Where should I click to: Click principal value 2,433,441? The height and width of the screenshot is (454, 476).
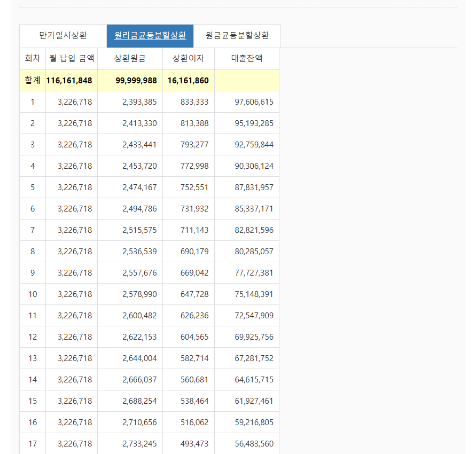click(139, 145)
